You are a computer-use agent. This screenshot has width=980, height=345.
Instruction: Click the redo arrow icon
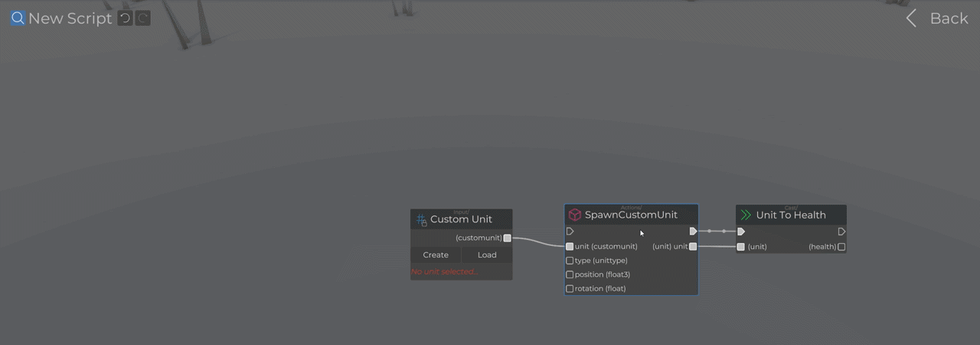tap(142, 18)
